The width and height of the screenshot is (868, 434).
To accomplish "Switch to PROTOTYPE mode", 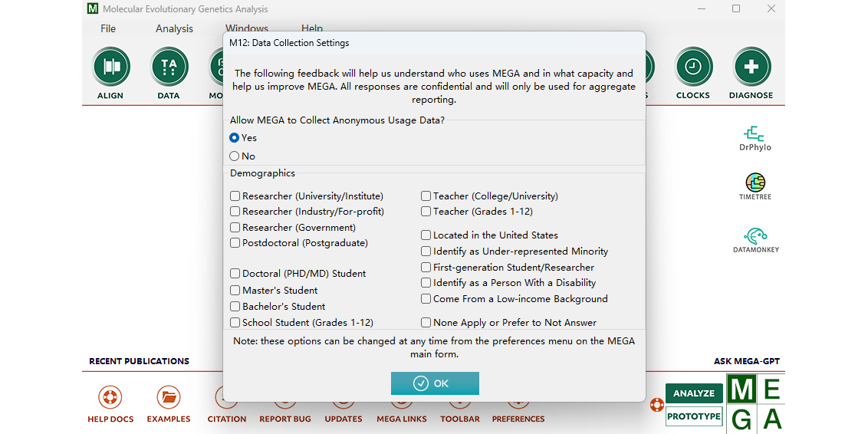I will tap(694, 416).
